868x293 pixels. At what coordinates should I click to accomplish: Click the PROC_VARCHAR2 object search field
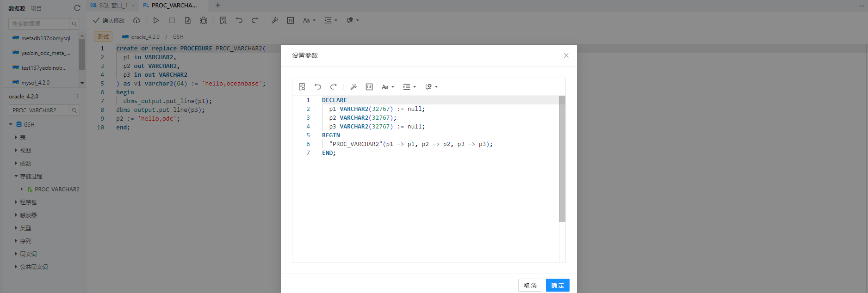[39, 110]
